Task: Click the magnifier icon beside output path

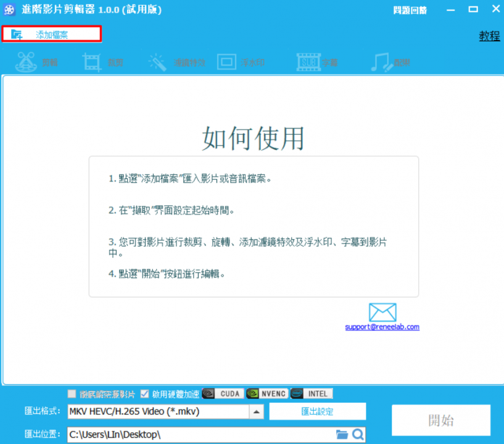Action: point(358,435)
